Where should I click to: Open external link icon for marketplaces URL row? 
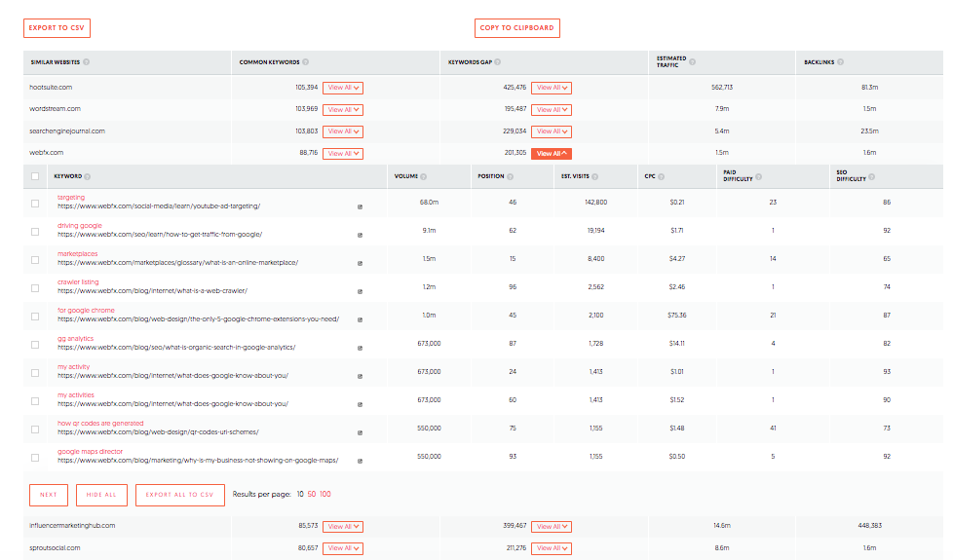[x=360, y=263]
